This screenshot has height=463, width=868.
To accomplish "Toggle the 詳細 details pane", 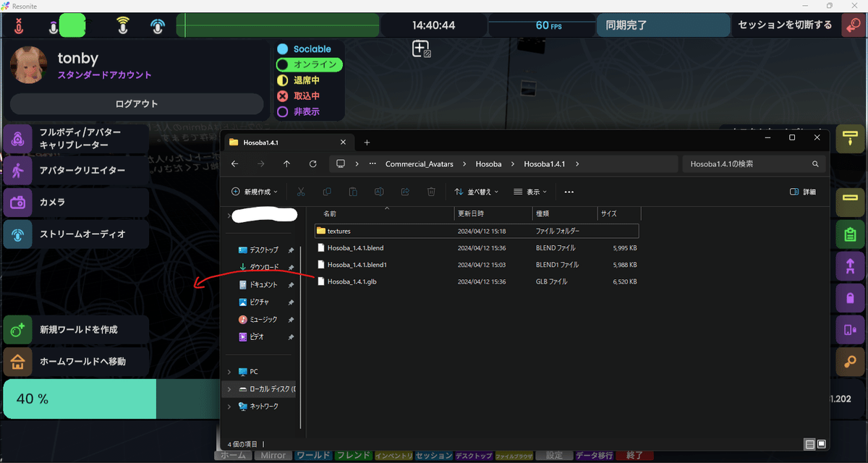I will 803,192.
